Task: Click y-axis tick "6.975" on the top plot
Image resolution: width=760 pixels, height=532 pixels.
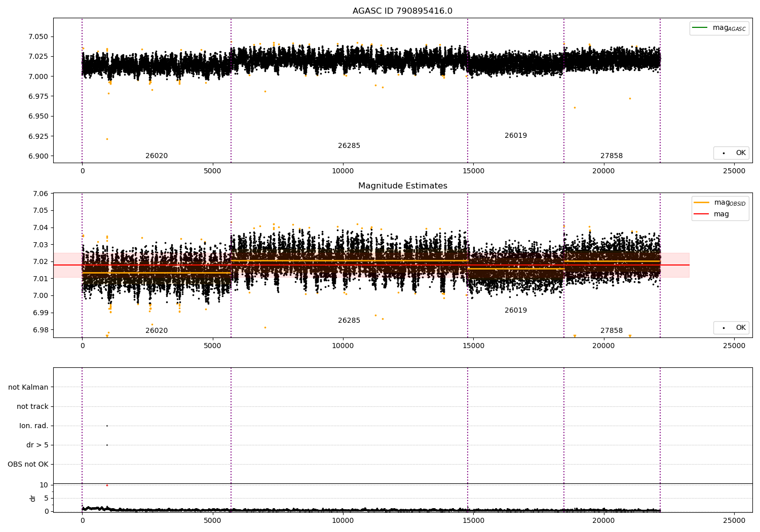Action: click(x=38, y=96)
